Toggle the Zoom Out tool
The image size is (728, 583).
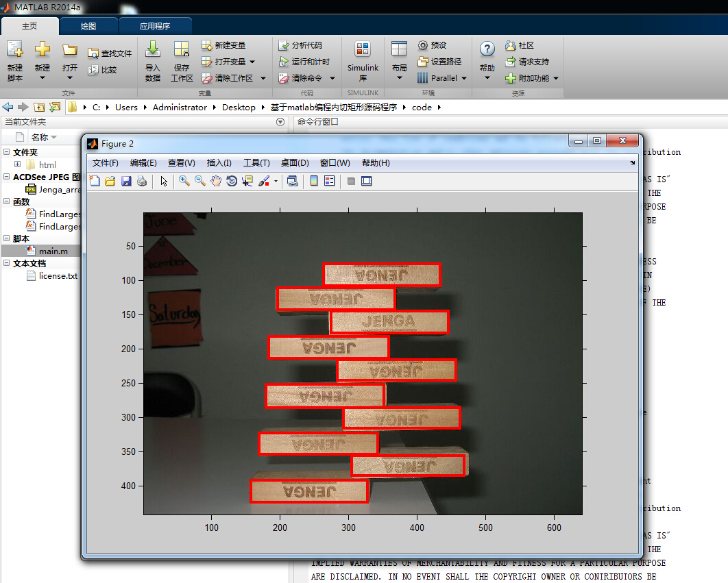[200, 181]
